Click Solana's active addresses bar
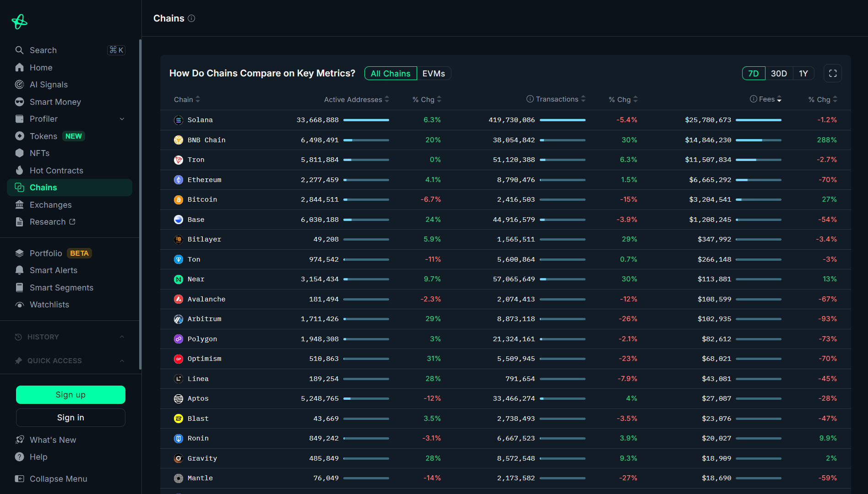 pyautogui.click(x=366, y=120)
